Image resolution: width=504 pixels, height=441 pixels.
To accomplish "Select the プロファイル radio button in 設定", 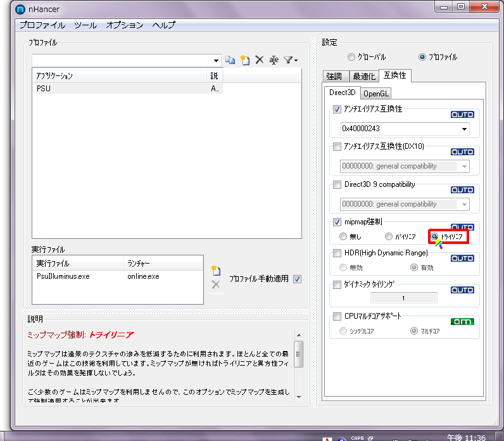I will pyautogui.click(x=422, y=57).
